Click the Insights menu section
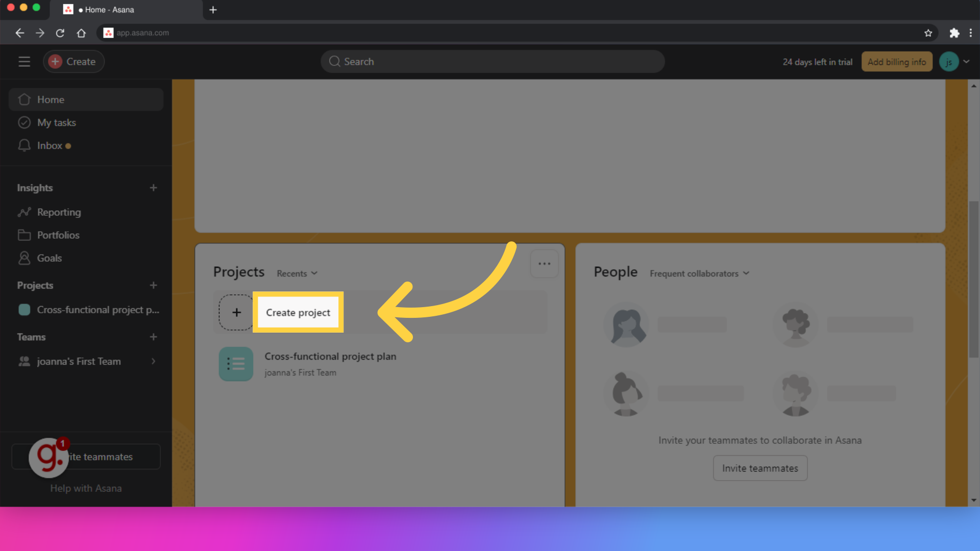Image resolution: width=980 pixels, height=551 pixels. click(x=34, y=187)
